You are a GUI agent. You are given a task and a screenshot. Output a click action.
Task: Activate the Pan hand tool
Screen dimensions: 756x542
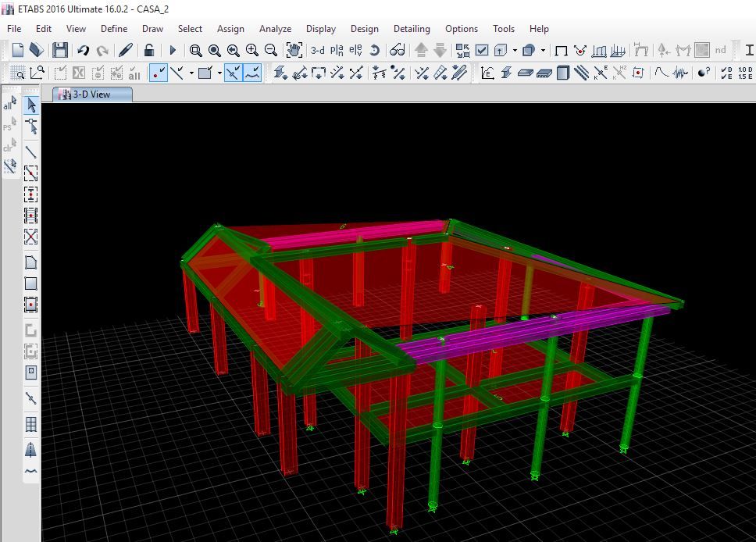coord(294,50)
